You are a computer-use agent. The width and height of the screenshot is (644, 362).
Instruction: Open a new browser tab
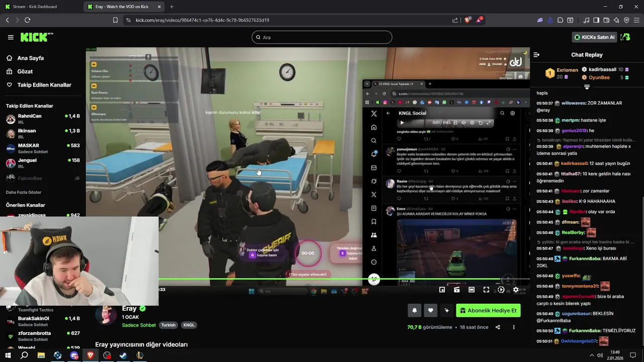coord(172,7)
